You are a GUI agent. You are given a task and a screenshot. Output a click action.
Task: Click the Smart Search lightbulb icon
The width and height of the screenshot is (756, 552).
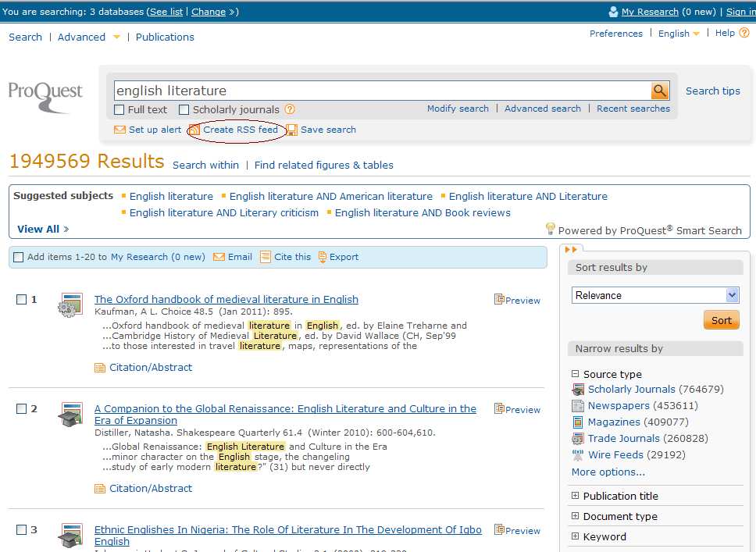(550, 229)
